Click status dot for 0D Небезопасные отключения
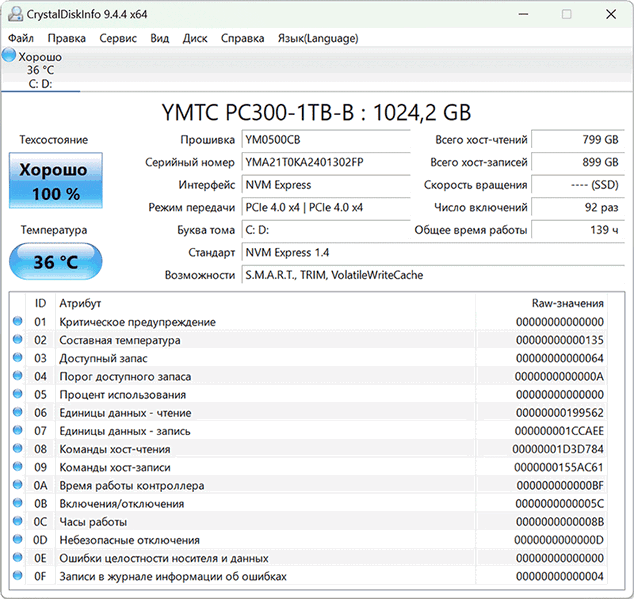 pos(17,540)
